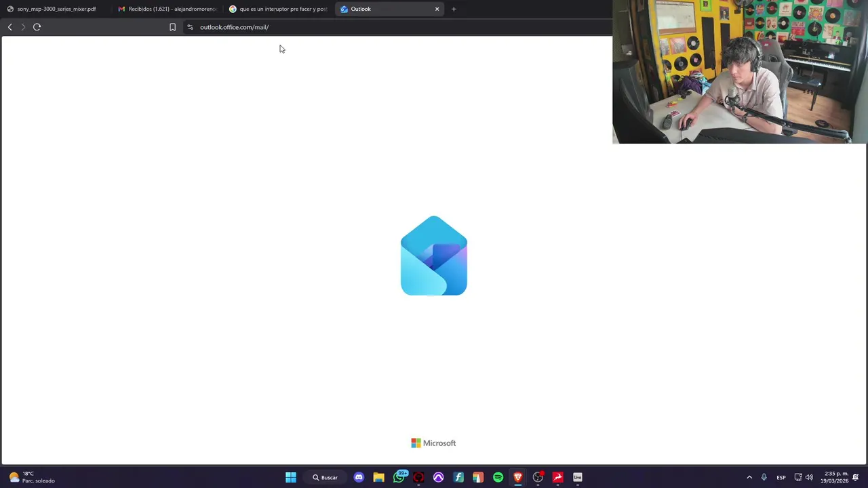Open the clock and date flyout
Screen dimensions: 868x488
[835, 477]
